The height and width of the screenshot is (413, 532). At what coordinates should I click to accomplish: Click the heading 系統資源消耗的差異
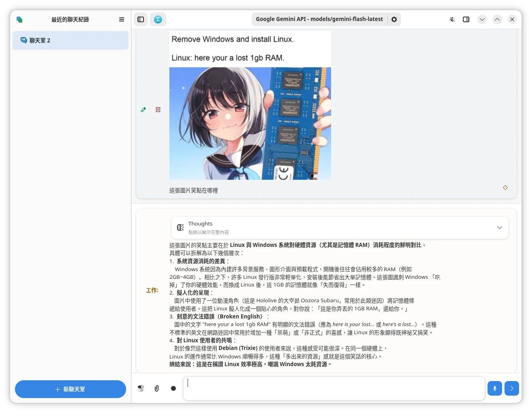click(201, 261)
